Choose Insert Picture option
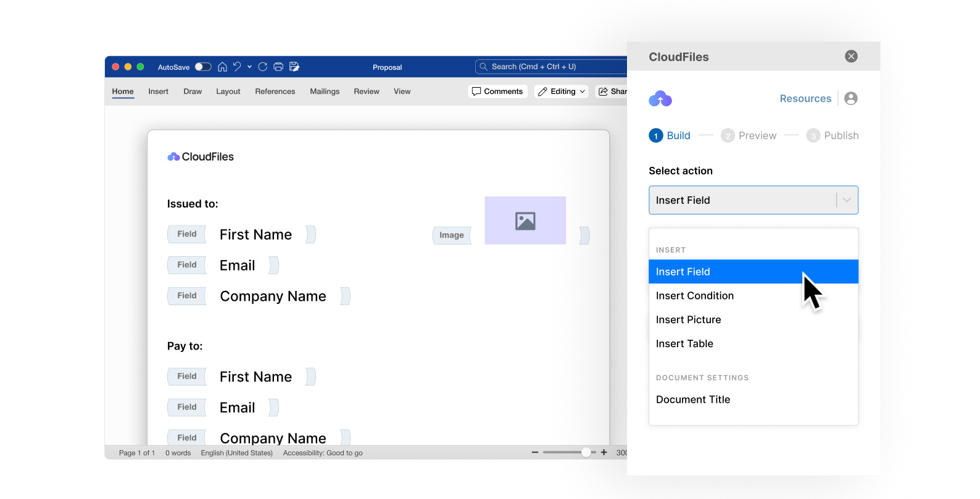980x499 pixels. click(x=754, y=320)
